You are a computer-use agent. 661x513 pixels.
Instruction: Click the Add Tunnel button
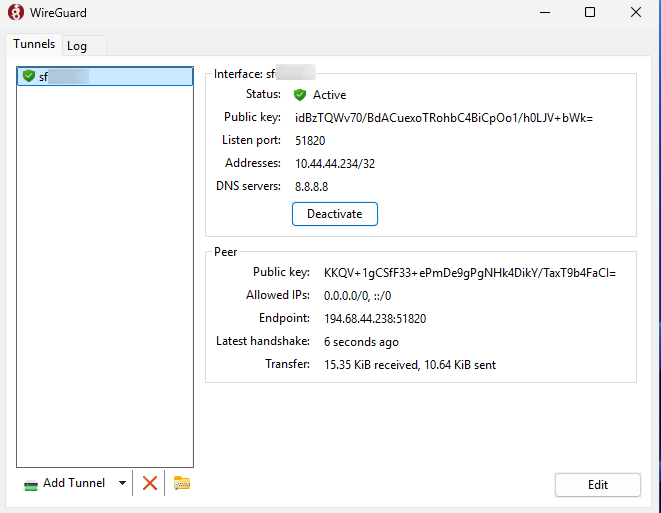74,483
